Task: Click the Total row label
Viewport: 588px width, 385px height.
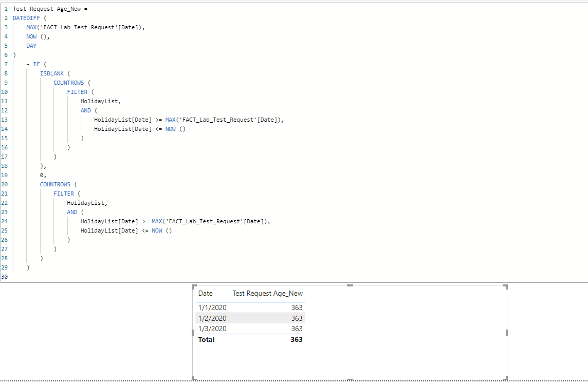Action: click(206, 339)
